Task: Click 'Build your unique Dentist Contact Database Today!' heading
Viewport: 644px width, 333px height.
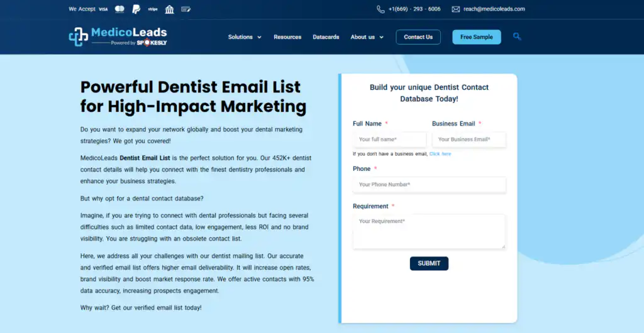Action: (x=429, y=93)
